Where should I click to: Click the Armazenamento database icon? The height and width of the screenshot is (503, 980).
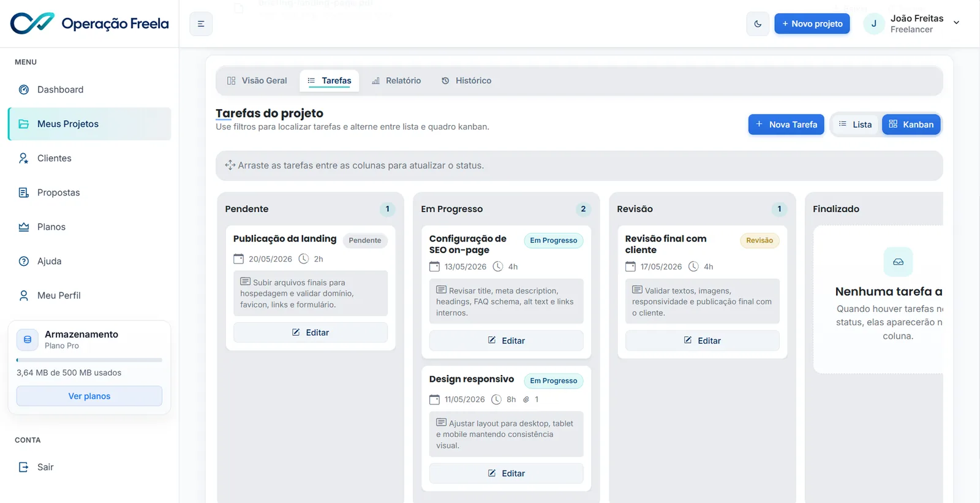[x=28, y=339]
